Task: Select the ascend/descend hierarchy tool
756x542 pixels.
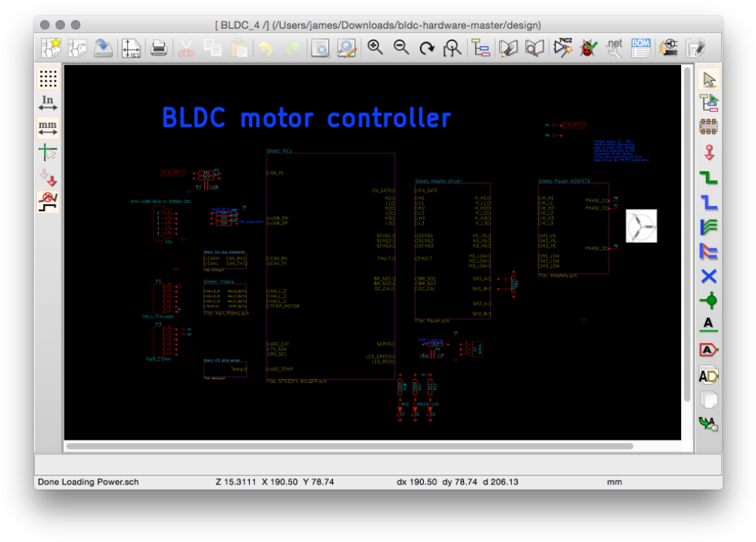Action: (x=709, y=103)
